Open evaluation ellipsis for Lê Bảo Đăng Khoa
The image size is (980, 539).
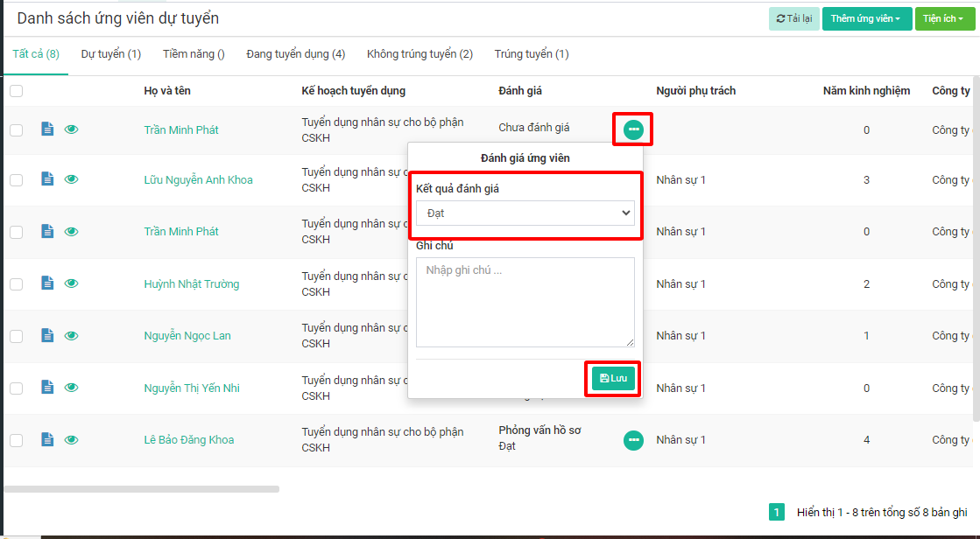point(633,440)
